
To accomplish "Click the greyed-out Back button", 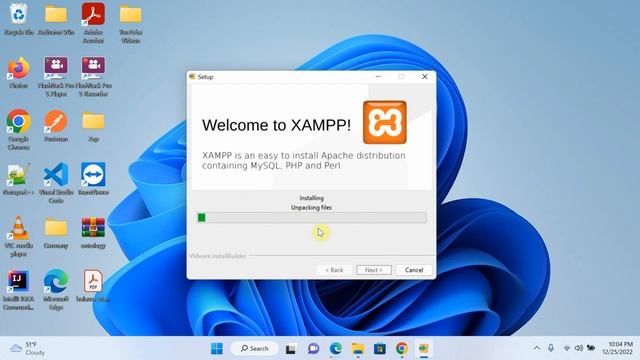I will [334, 270].
